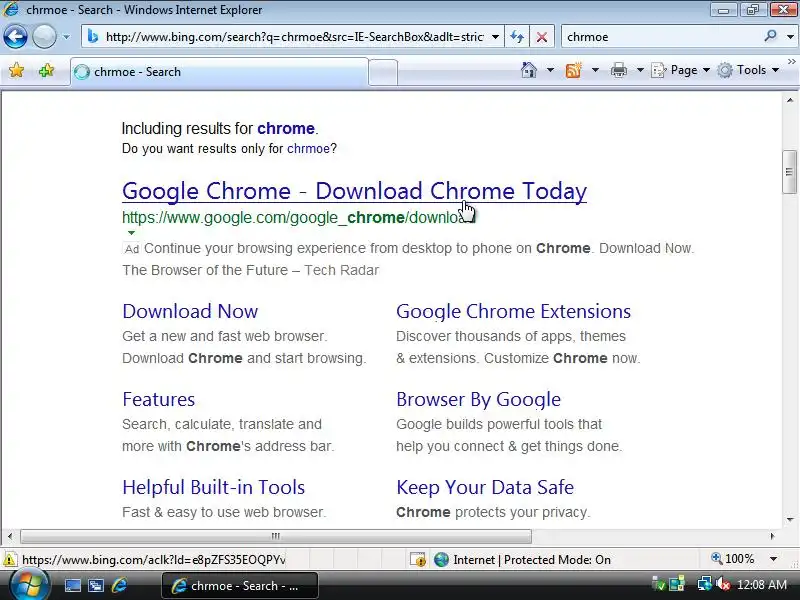The height and width of the screenshot is (600, 800).
Task: Click the green shield tray icon
Action: point(658,584)
